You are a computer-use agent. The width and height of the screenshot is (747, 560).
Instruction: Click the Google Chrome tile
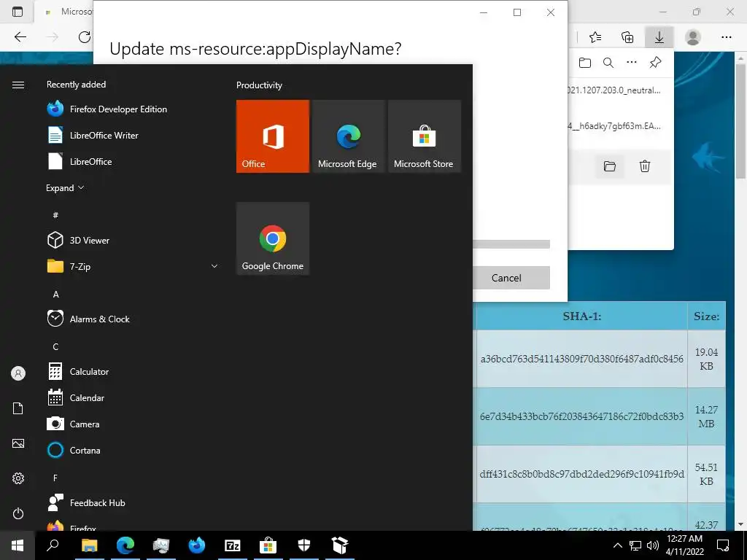tap(273, 238)
